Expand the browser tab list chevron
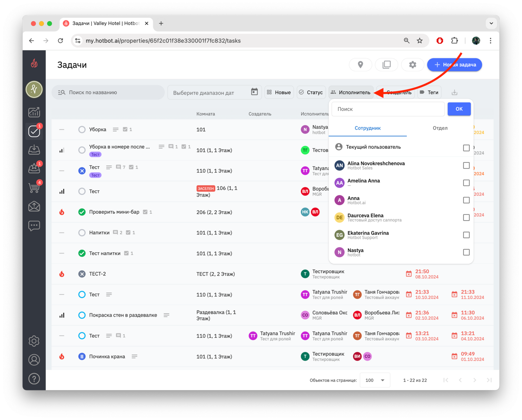Image resolution: width=522 pixels, height=420 pixels. [491, 23]
